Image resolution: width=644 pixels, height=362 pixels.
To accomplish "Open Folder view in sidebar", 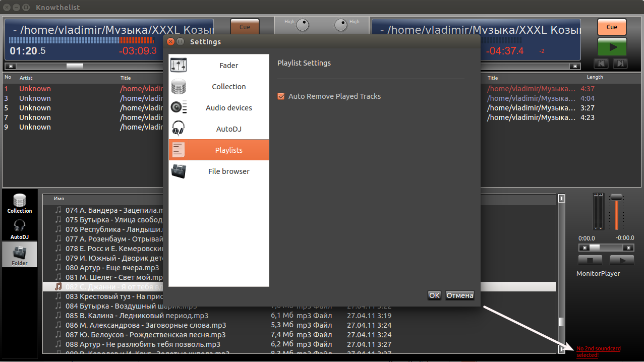I will pyautogui.click(x=20, y=255).
